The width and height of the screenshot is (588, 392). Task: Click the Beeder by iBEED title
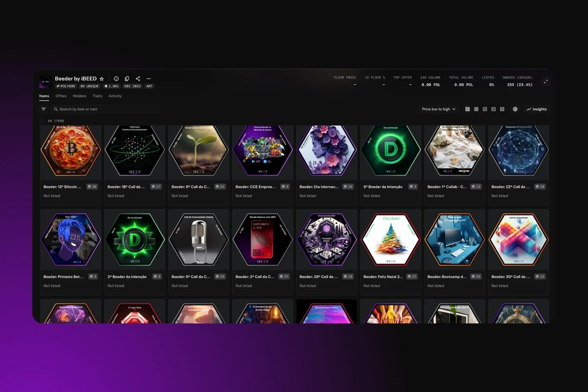click(76, 79)
